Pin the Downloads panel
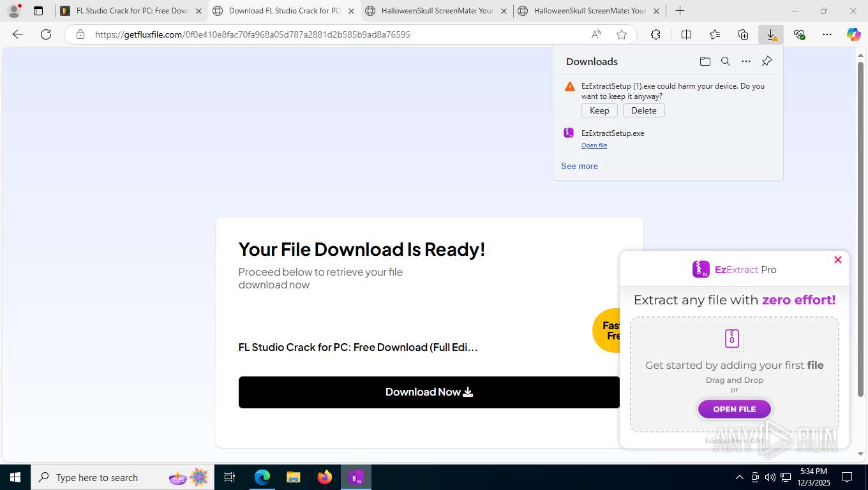868x490 pixels. (767, 61)
